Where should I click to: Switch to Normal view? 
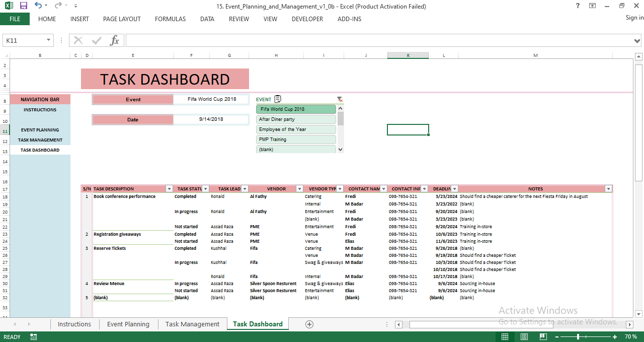click(x=505, y=336)
